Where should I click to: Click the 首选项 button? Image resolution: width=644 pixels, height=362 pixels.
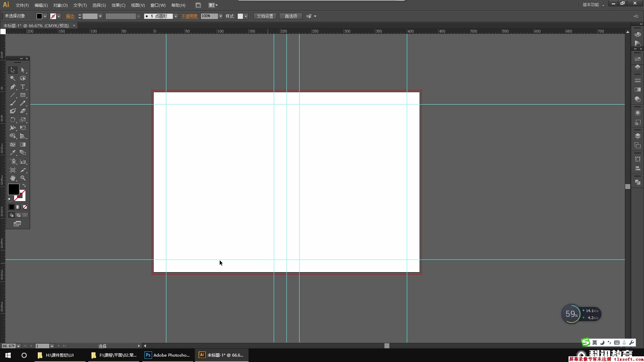(290, 16)
